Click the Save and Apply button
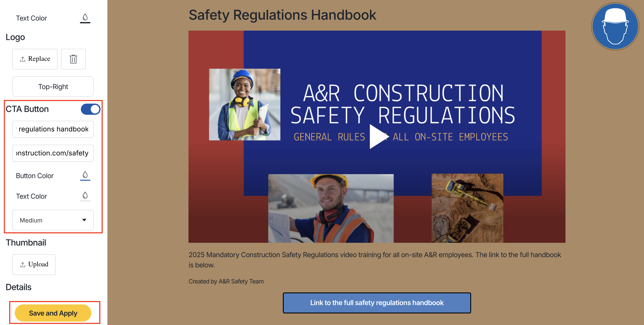 click(53, 313)
